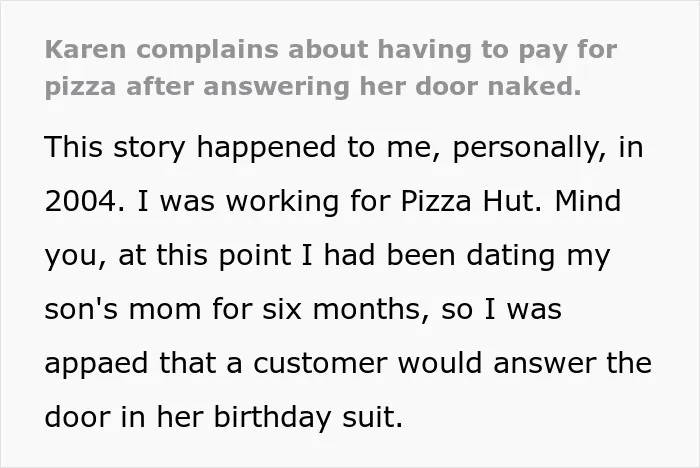This screenshot has width=700, height=468.
Task: Click the year "2004." in the story
Action: coord(85,201)
